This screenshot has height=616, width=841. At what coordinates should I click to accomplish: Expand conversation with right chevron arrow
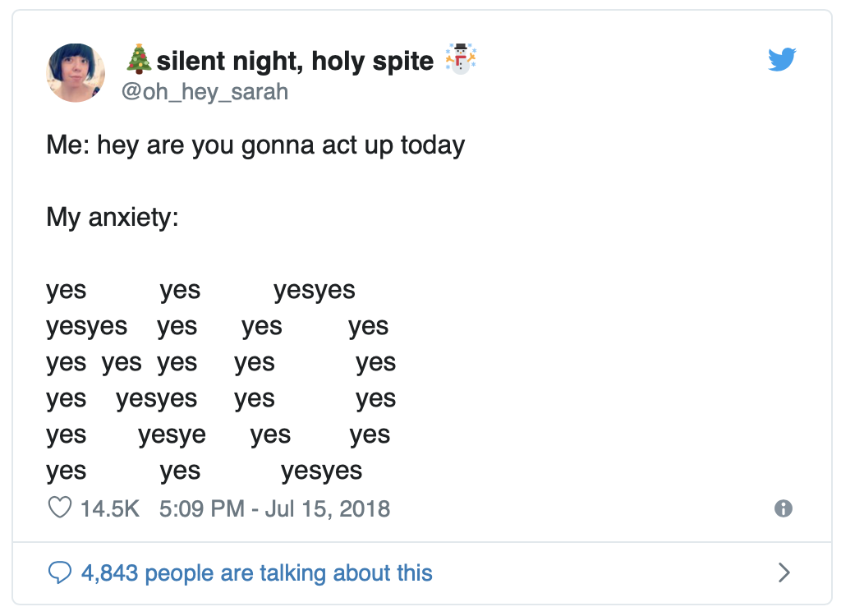[x=784, y=572]
